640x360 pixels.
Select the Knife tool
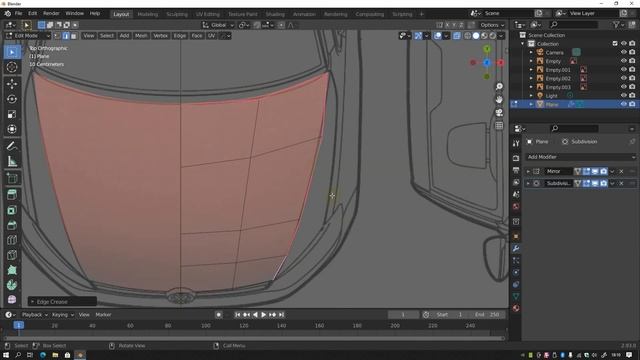point(12,255)
